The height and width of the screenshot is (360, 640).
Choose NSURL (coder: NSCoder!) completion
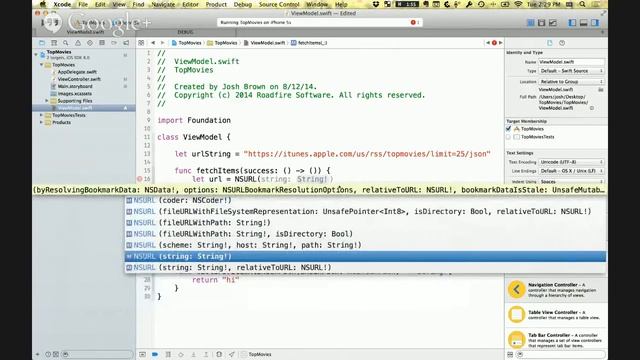pyautogui.click(x=365, y=200)
